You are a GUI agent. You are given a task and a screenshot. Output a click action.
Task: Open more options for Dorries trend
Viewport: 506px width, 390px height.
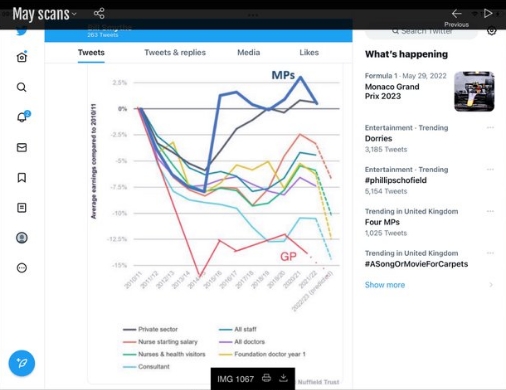[x=490, y=128]
